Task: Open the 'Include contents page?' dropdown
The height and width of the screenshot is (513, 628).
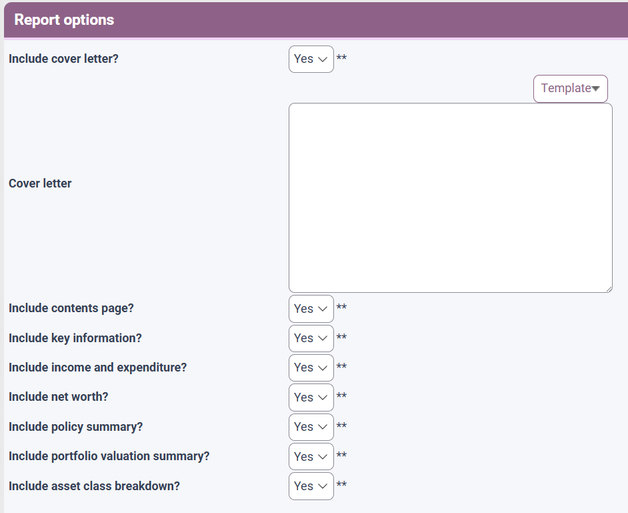Action: tap(310, 309)
